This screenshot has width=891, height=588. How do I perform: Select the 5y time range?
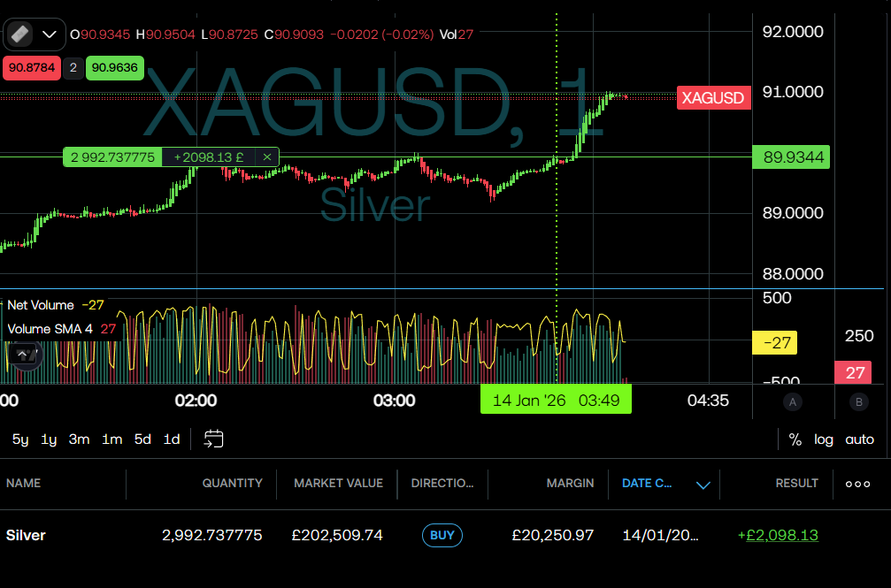(x=19, y=439)
